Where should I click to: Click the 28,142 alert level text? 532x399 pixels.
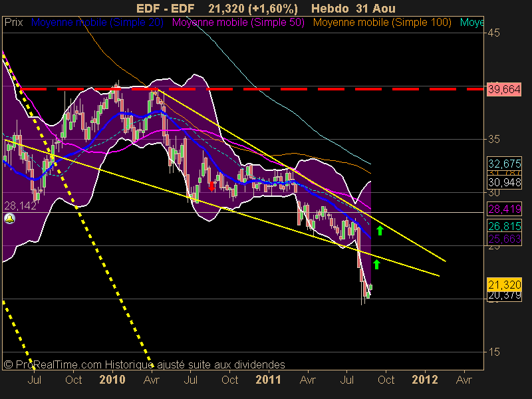(x=20, y=205)
